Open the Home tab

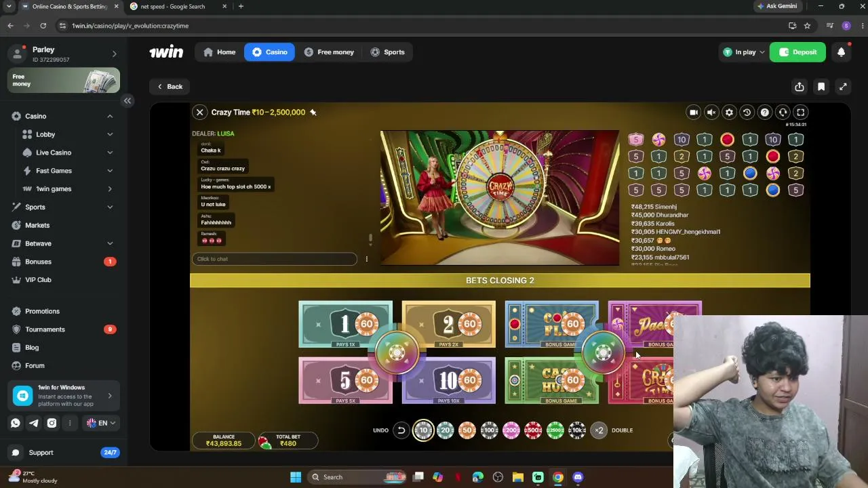pyautogui.click(x=220, y=52)
